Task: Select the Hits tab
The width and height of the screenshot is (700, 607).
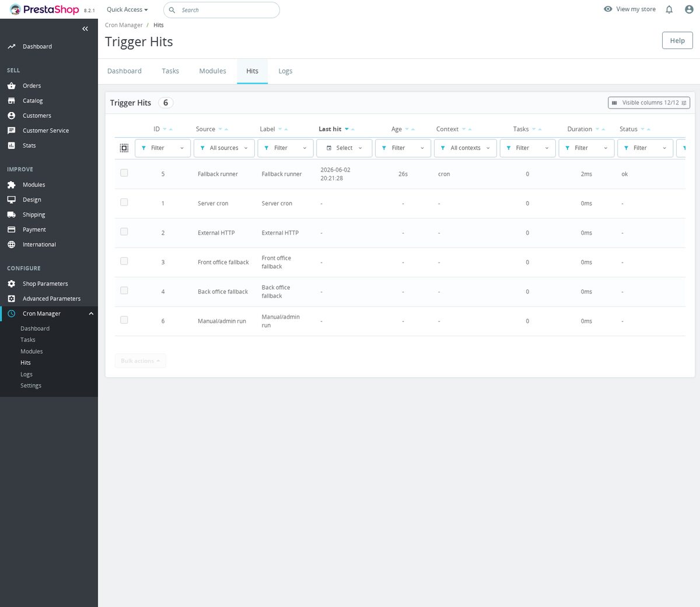Action: coord(252,71)
